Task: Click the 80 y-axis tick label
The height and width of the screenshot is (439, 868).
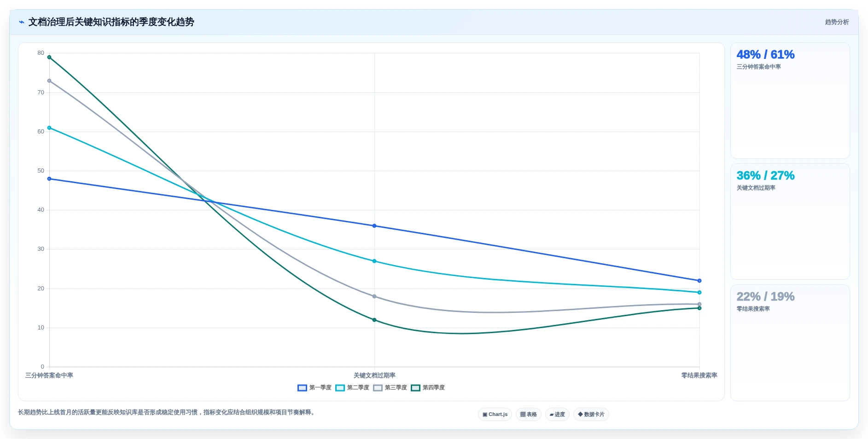Action: coord(41,53)
